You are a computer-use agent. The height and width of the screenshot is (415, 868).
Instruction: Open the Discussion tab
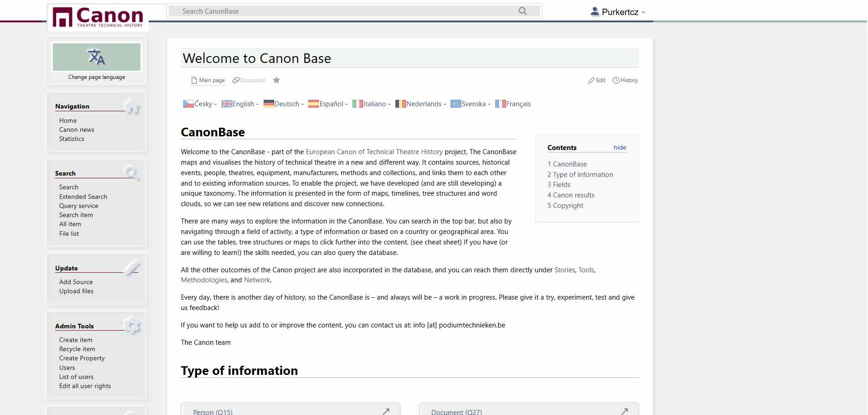[x=249, y=80]
